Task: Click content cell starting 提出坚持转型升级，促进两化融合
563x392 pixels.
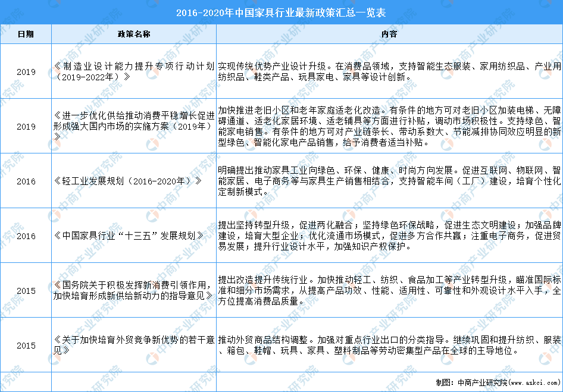Action: coord(390,236)
